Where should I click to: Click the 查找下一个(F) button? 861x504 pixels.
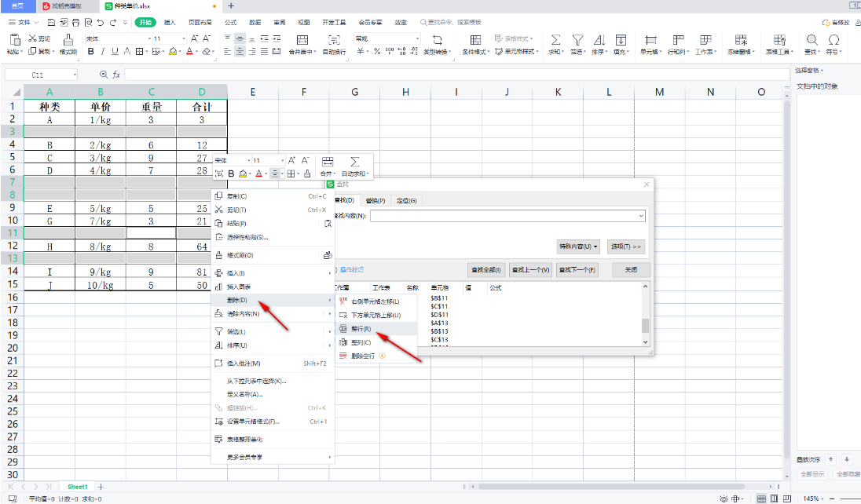point(577,269)
